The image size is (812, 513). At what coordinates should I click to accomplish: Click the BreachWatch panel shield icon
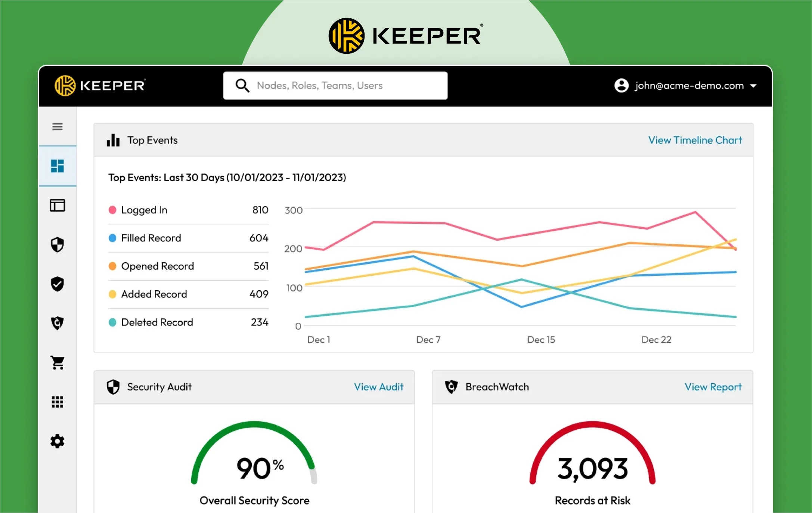point(452,387)
